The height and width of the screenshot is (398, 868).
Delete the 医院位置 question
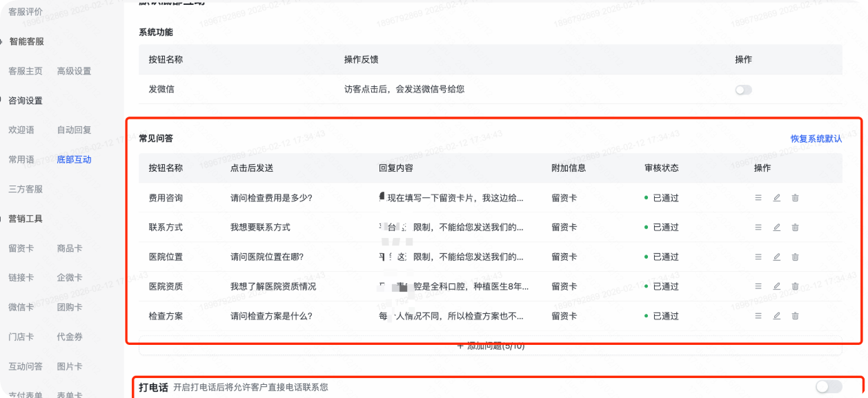[x=795, y=257]
